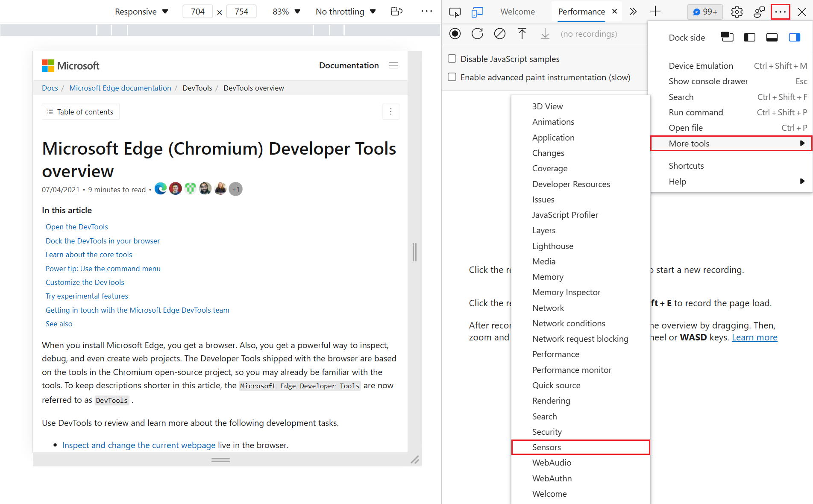The image size is (813, 504).
Task: Click the Docs breadcrumb link
Action: tap(50, 88)
